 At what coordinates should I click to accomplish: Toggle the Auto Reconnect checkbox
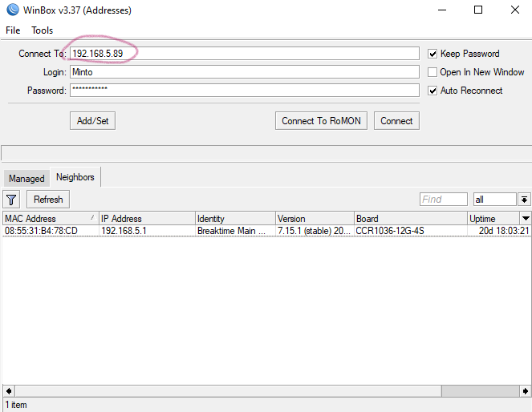(433, 91)
